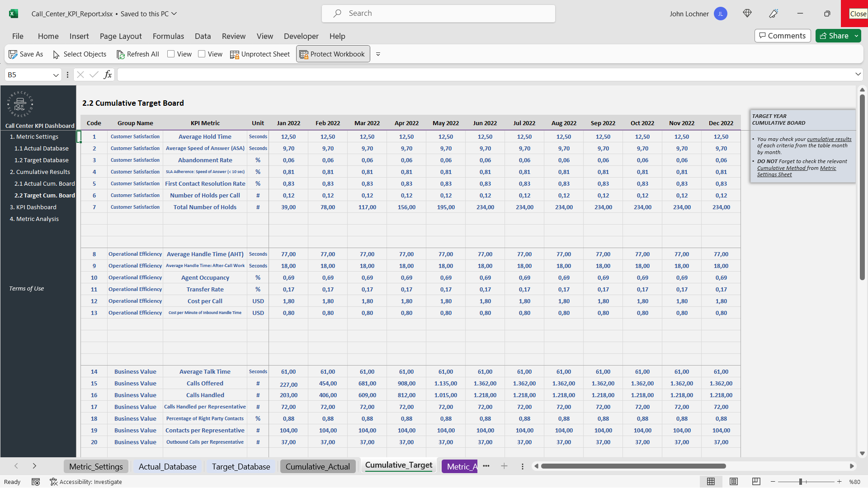Expand the Name Box dropdown arrow
Viewport: 868px width, 488px height.
pos(56,75)
